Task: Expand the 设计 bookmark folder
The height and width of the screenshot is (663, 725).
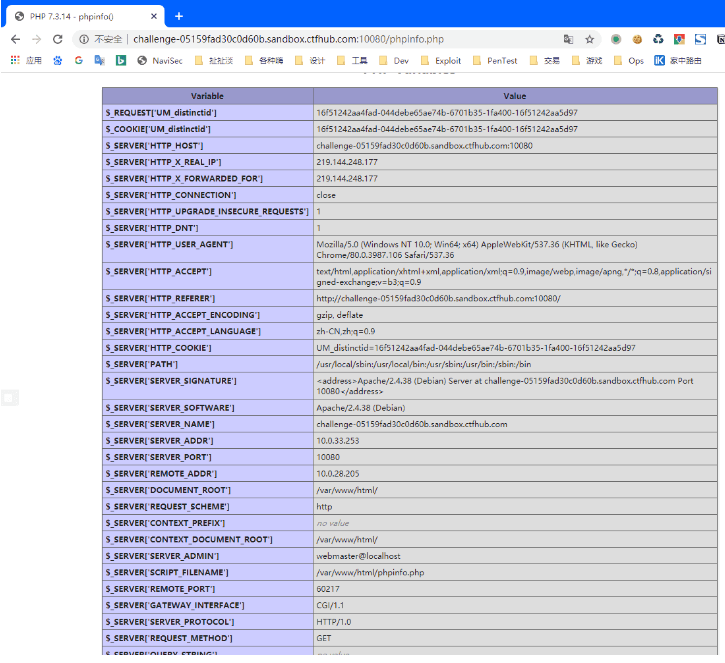Action: pyautogui.click(x=310, y=61)
